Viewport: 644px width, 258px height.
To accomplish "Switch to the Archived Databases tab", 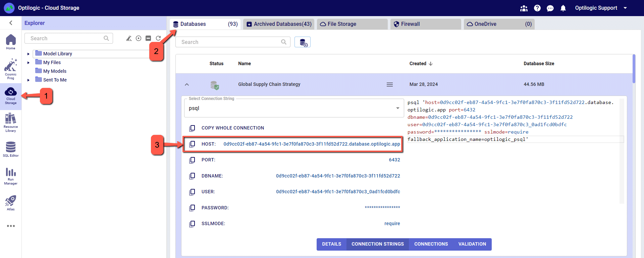I will tap(279, 24).
